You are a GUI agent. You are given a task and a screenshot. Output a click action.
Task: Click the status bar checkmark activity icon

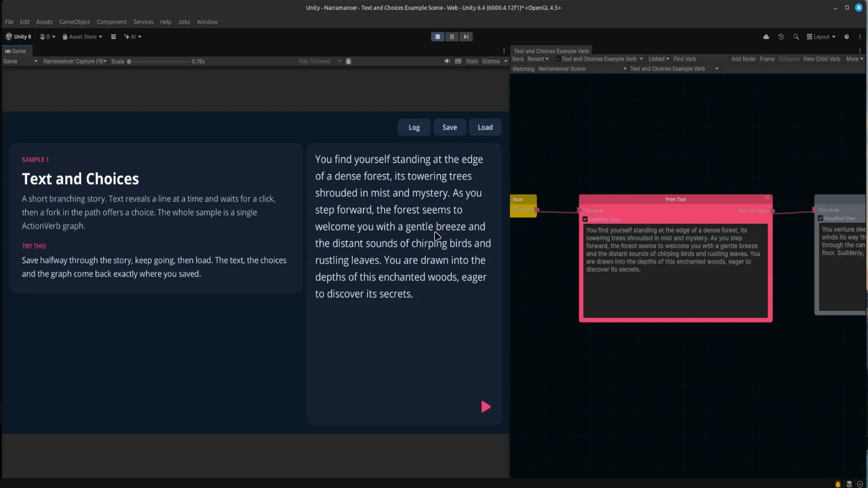point(860,484)
